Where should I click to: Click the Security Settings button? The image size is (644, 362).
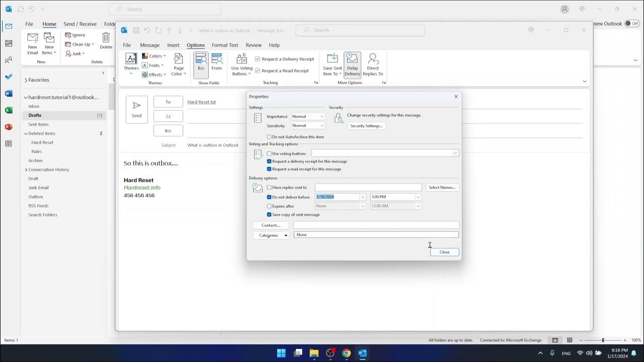point(366,126)
